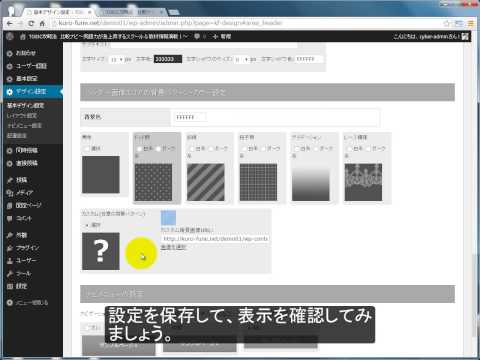Click the lace pattern thumbnail
Image resolution: width=480 pixels, height=360 pixels.
(363, 182)
